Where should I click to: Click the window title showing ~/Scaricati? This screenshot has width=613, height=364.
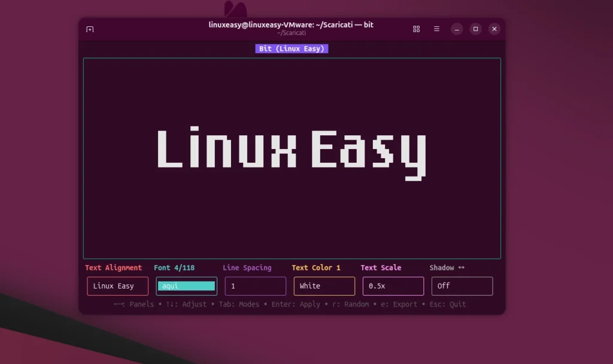tap(292, 33)
